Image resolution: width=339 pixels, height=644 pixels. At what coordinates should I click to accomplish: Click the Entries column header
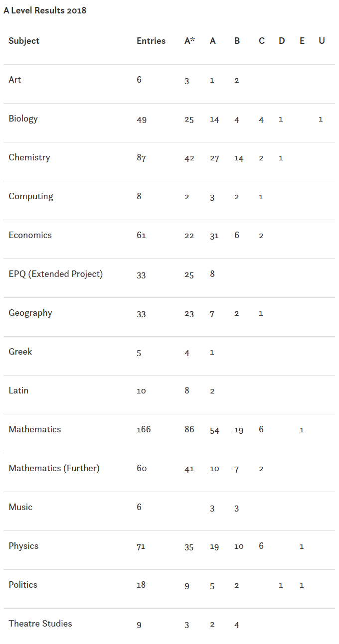pyautogui.click(x=151, y=41)
